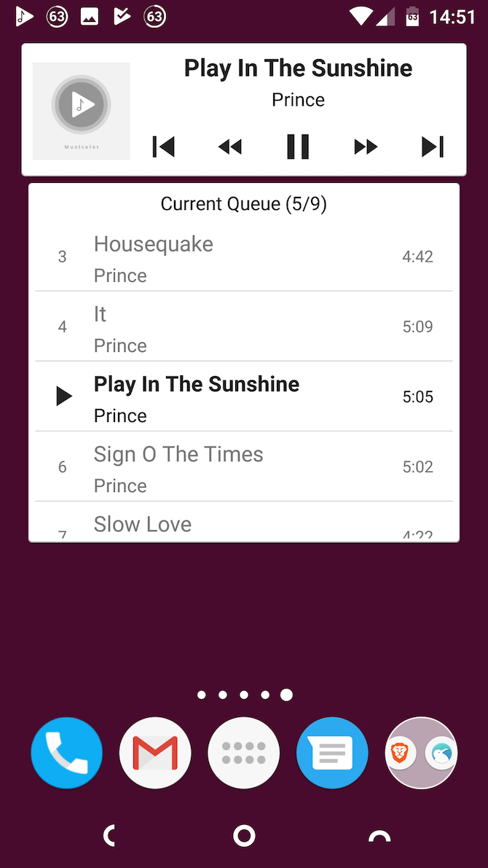
Task: Rewind the current song
Action: click(x=230, y=146)
